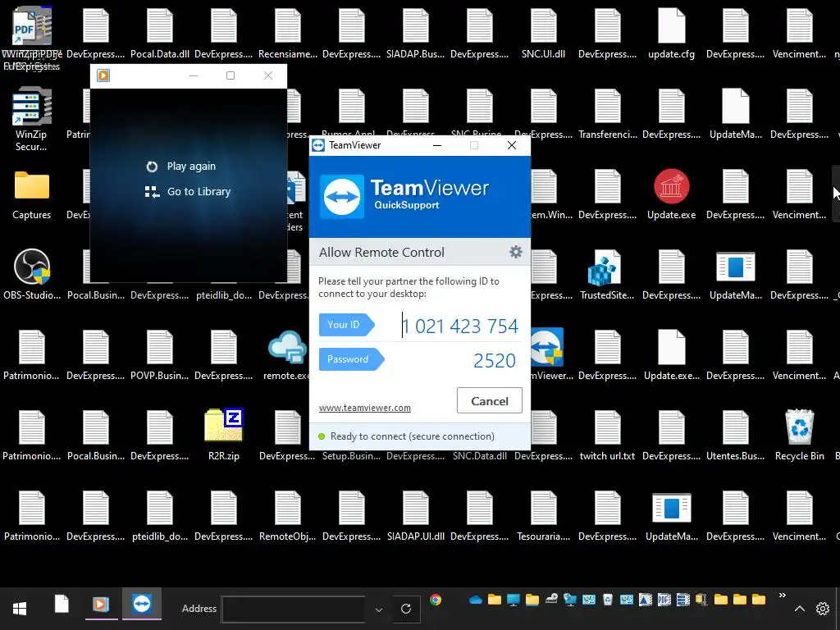Click the TeamViewer title bar icon
This screenshot has width=840, height=630.
pos(318,145)
